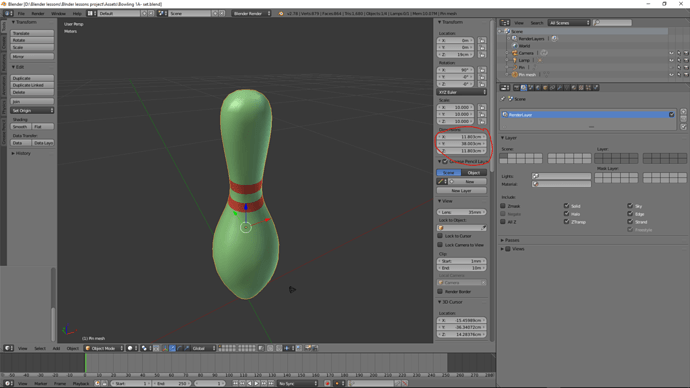Toggle selectability arrow for Lamp row
This screenshot has width=690, height=388.
click(679, 60)
